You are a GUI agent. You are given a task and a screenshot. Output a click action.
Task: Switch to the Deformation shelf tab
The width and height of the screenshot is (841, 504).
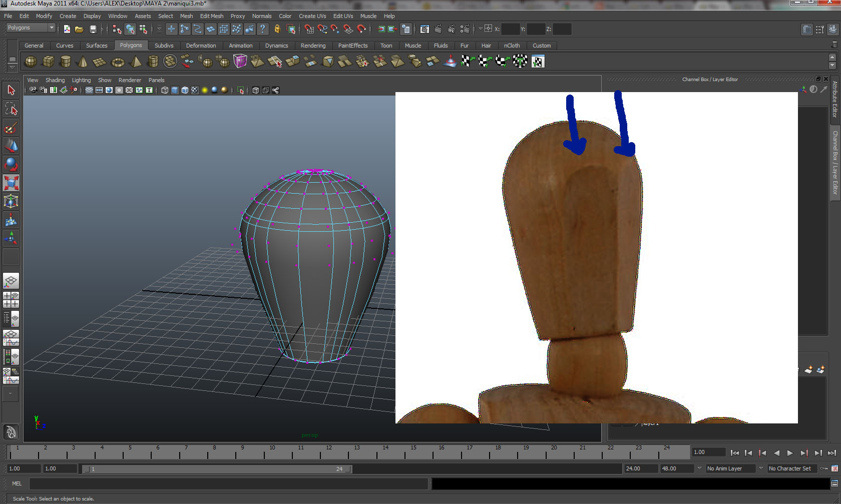201,46
